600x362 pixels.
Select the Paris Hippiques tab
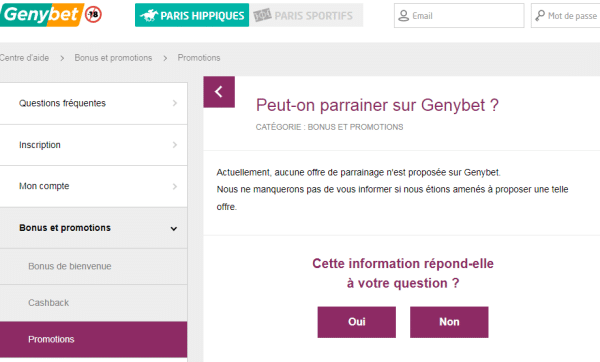click(192, 15)
